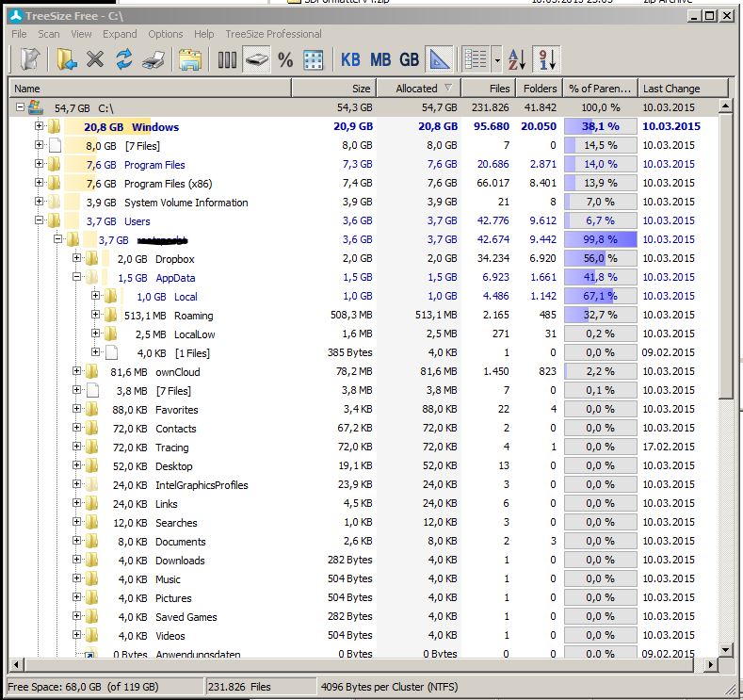Click the 99,8 % bar of user folder
Image resolution: width=743 pixels, height=700 pixels.
(x=601, y=239)
